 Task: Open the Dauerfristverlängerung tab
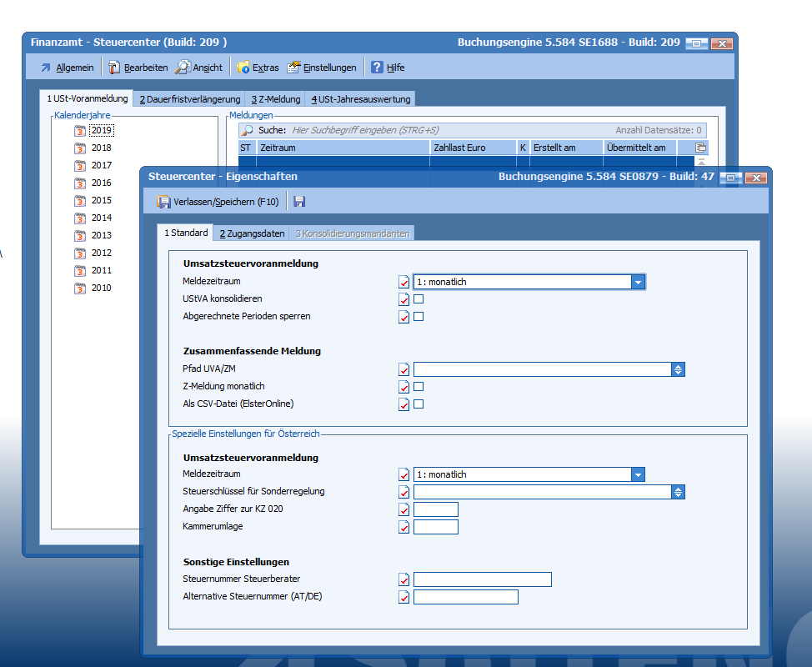pyautogui.click(x=190, y=99)
